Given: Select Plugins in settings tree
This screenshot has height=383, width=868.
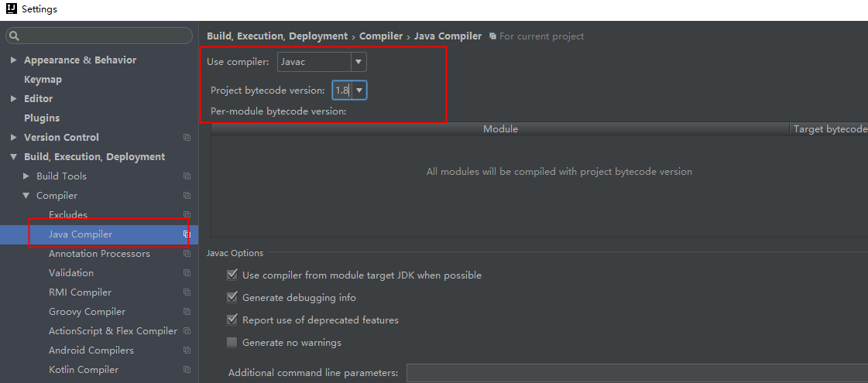Looking at the screenshot, I should [42, 118].
